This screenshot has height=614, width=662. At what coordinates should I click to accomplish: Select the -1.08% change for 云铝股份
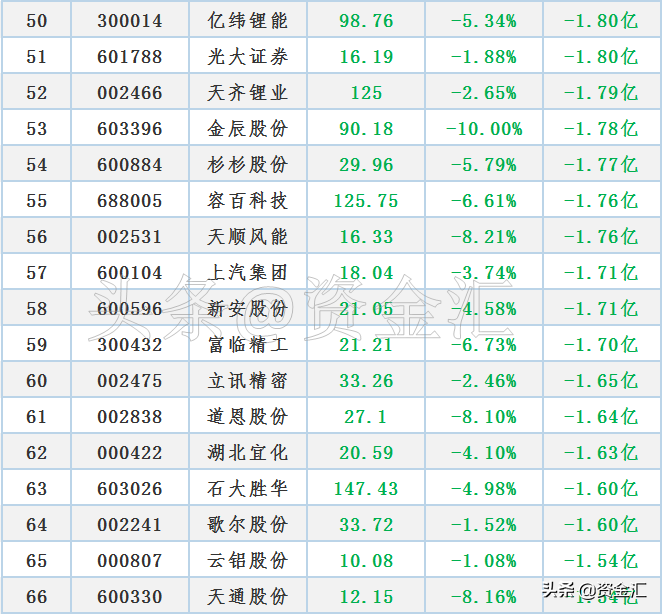484,561
